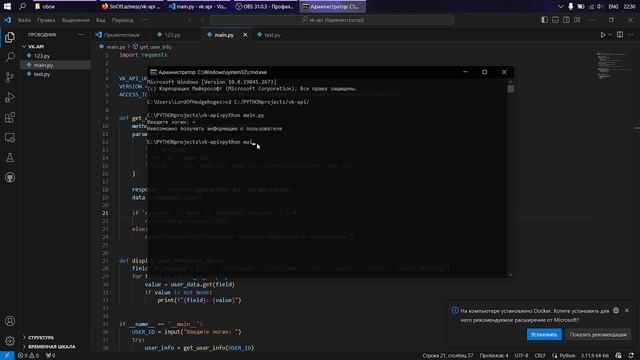Change the UTF-8 encoding in status bar
The height and width of the screenshot is (360, 640).
point(521,356)
